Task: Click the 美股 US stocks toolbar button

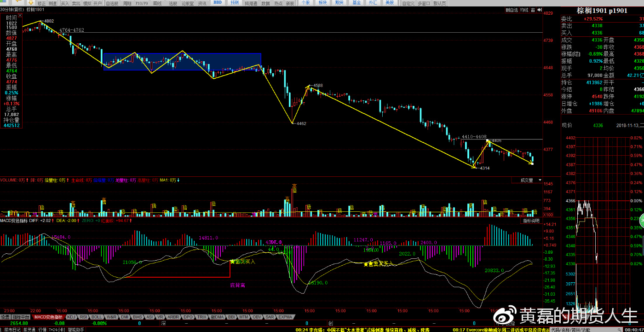Action: (x=390, y=3)
